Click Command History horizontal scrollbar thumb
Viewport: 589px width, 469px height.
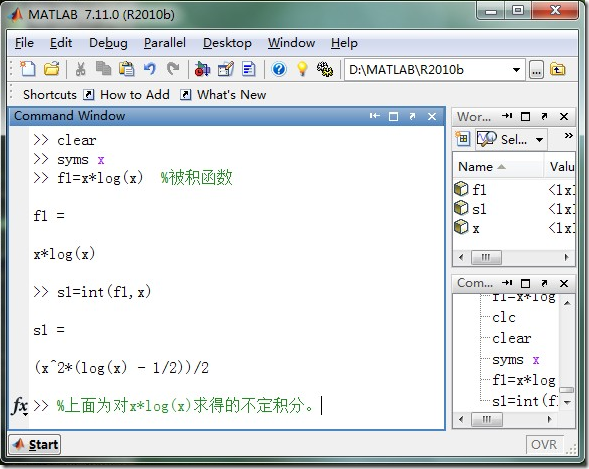[x=486, y=419]
